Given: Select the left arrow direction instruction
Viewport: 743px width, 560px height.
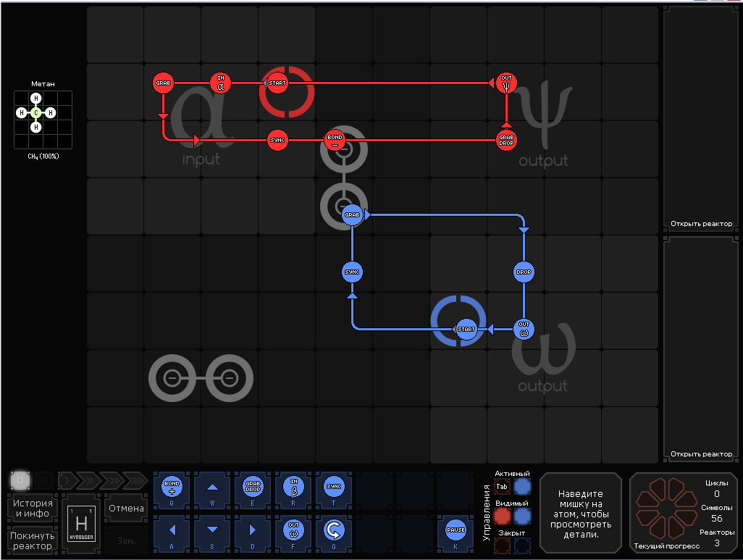Looking at the screenshot, I should point(172,530).
